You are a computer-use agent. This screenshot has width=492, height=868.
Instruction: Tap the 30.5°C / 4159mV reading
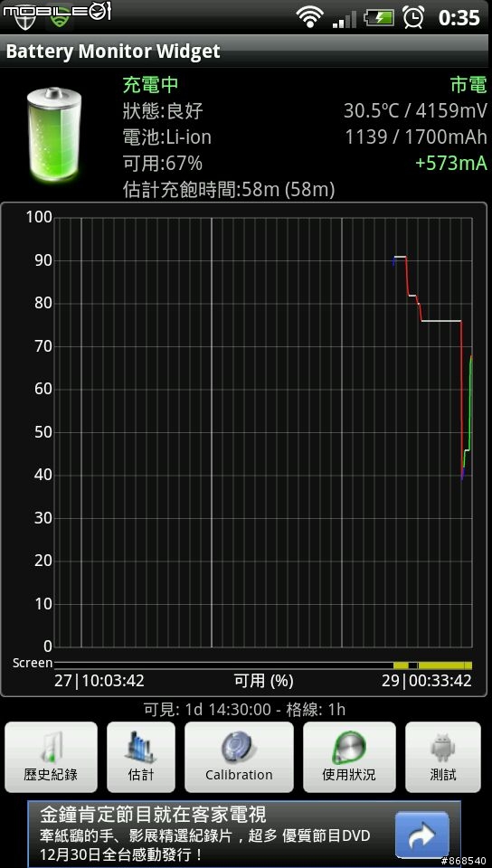415,110
